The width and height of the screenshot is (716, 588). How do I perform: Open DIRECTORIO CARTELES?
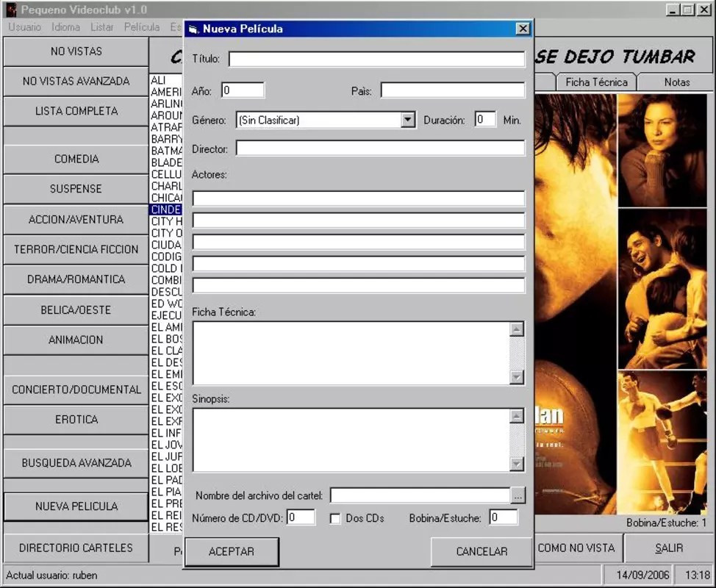click(76, 548)
